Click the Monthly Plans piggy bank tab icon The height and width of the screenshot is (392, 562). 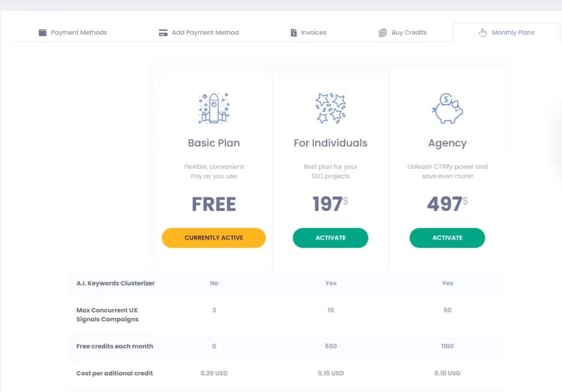[484, 32]
